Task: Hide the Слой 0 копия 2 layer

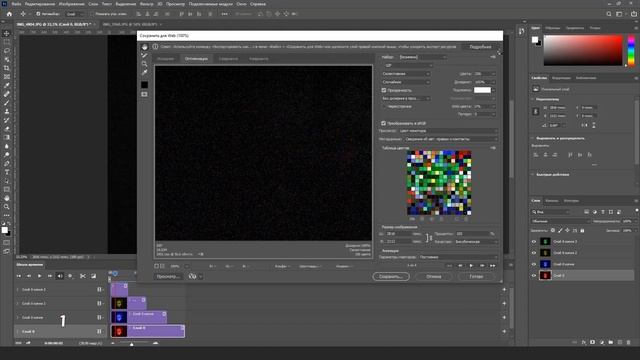Action: click(x=534, y=253)
